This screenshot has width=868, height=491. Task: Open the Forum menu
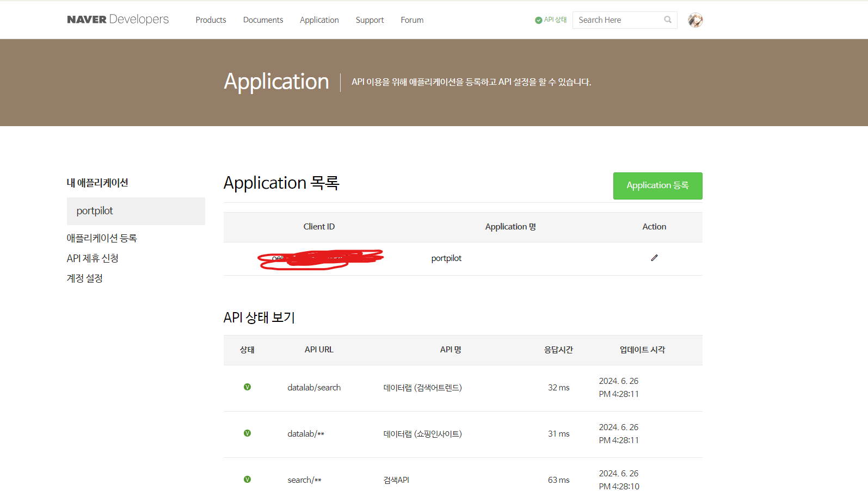point(412,20)
